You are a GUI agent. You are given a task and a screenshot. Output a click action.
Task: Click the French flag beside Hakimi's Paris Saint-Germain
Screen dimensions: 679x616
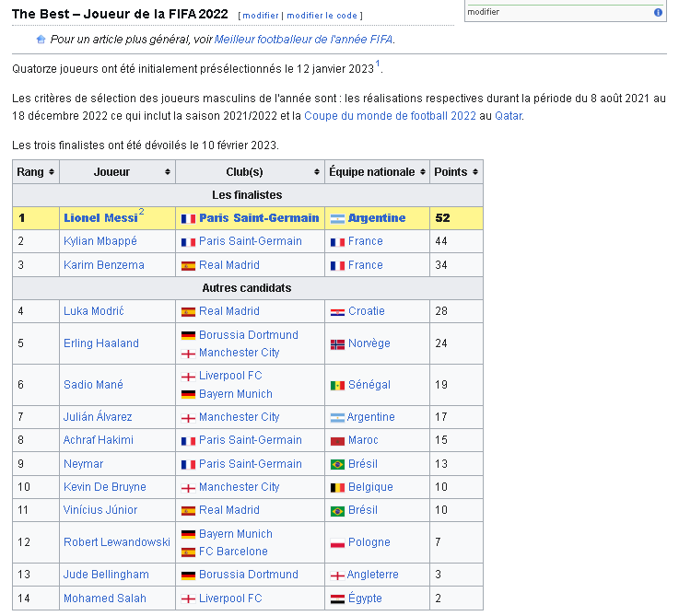tap(188, 441)
